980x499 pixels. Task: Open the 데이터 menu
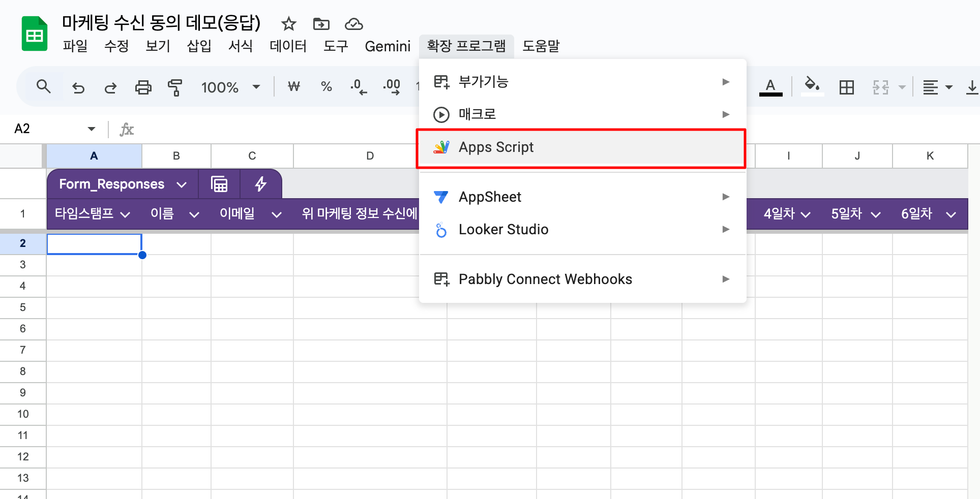pyautogui.click(x=288, y=46)
